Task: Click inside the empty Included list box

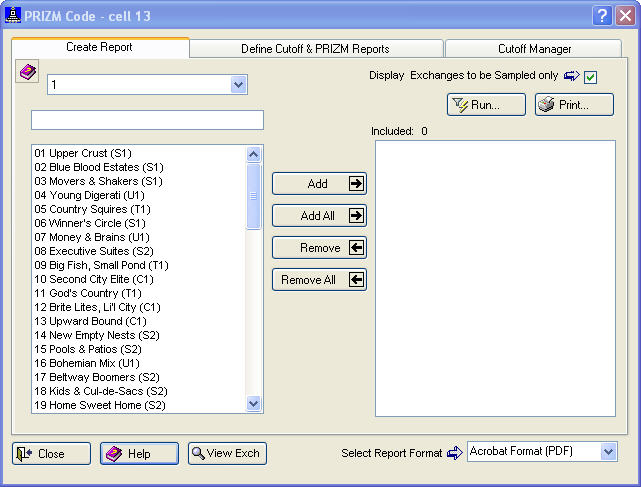Action: (495, 278)
